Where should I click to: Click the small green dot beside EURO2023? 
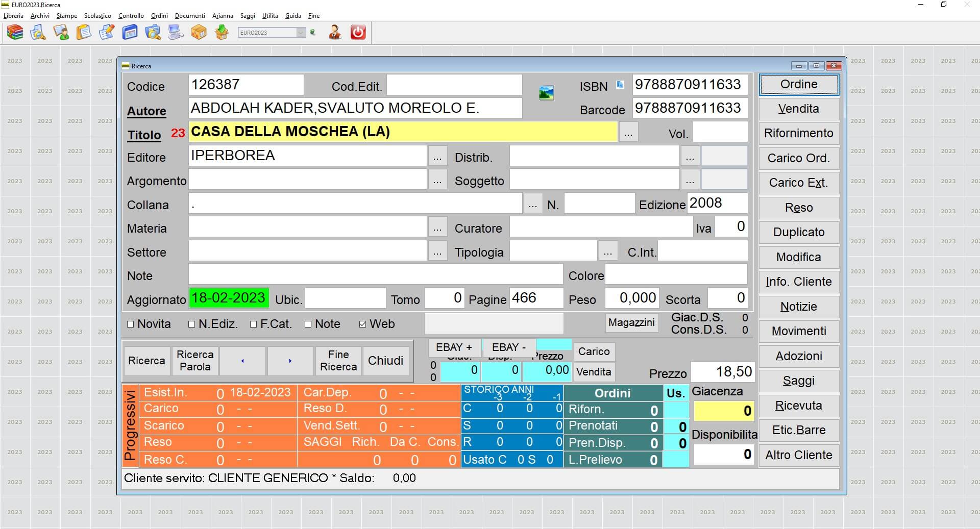pos(312,32)
